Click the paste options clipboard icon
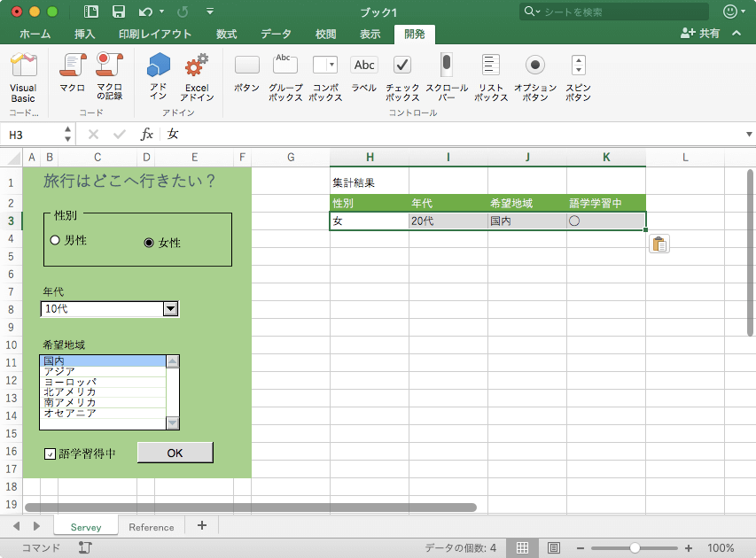756x558 pixels. click(x=659, y=244)
